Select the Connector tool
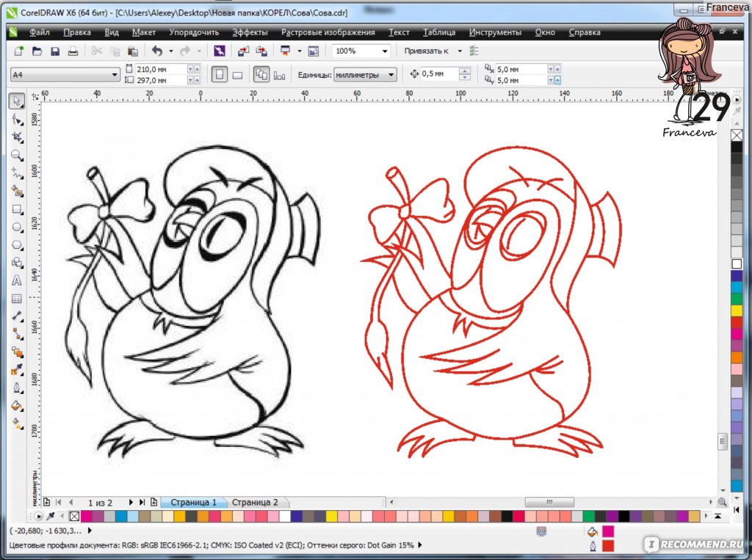This screenshot has height=560, width=752. click(18, 334)
